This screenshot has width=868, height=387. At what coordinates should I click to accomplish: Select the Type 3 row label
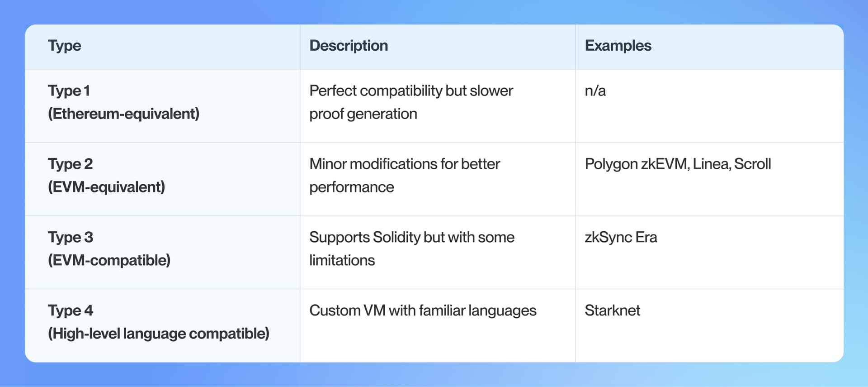point(71,237)
